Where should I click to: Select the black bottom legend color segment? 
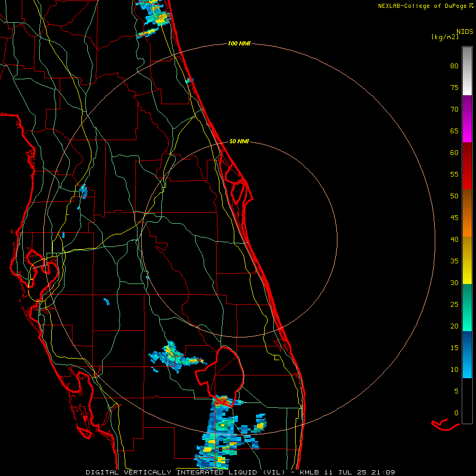coord(467,401)
